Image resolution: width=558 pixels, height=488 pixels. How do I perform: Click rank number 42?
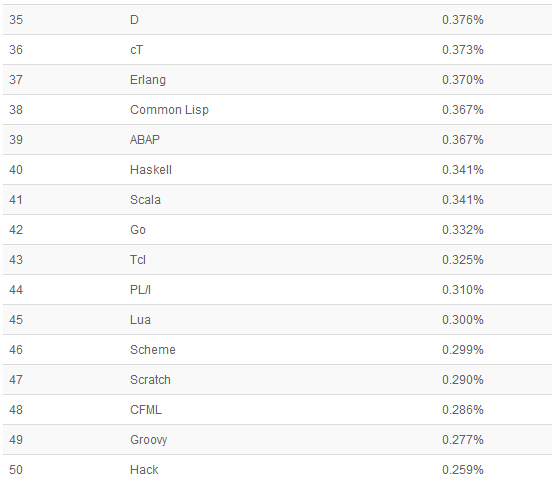(16, 230)
